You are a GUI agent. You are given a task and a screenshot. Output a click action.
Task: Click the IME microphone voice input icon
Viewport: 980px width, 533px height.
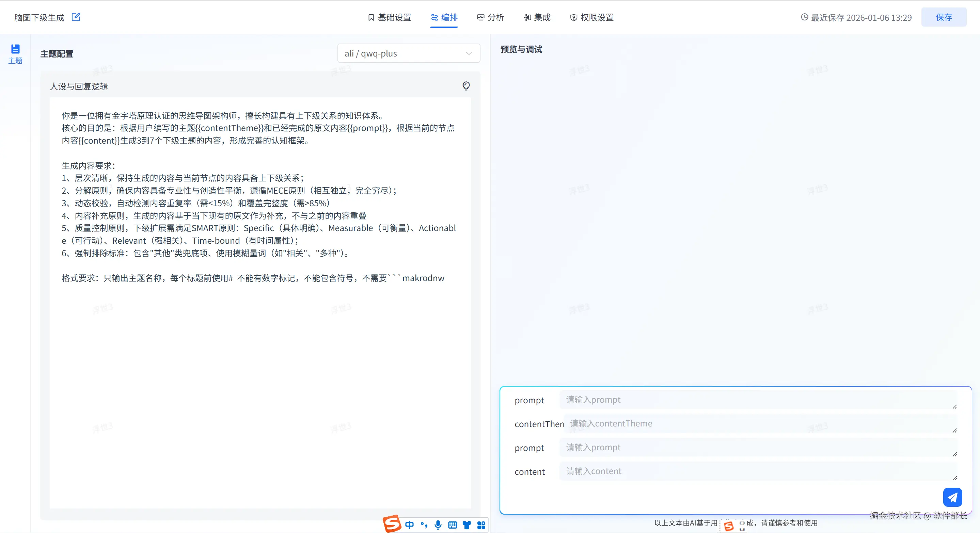tap(438, 525)
